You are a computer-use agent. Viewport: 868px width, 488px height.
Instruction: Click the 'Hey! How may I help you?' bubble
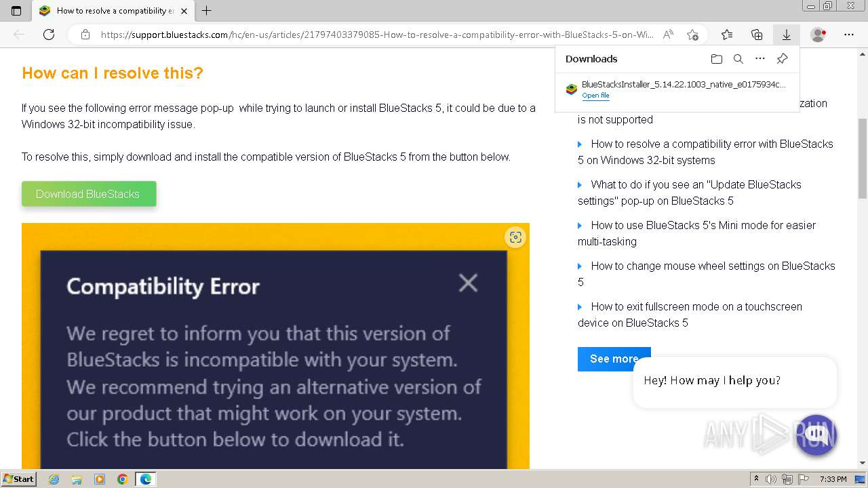(735, 381)
